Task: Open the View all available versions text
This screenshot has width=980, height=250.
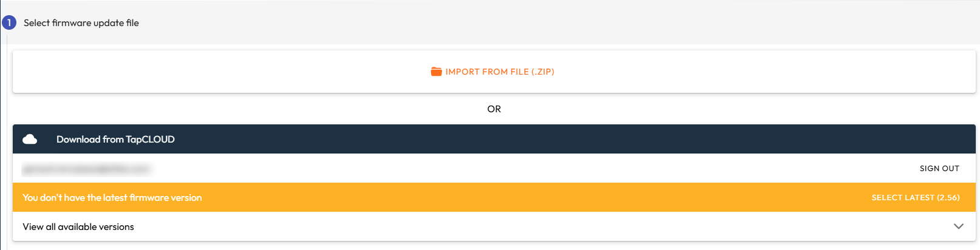Action: (x=78, y=227)
